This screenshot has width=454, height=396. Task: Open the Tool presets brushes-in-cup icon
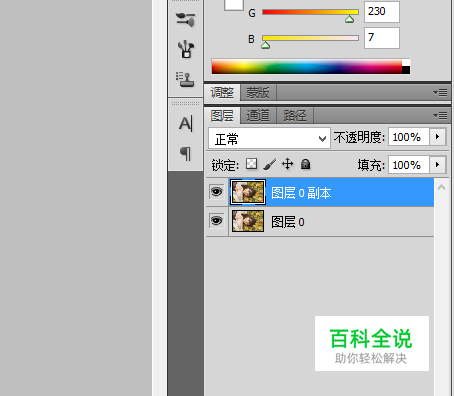pos(186,49)
